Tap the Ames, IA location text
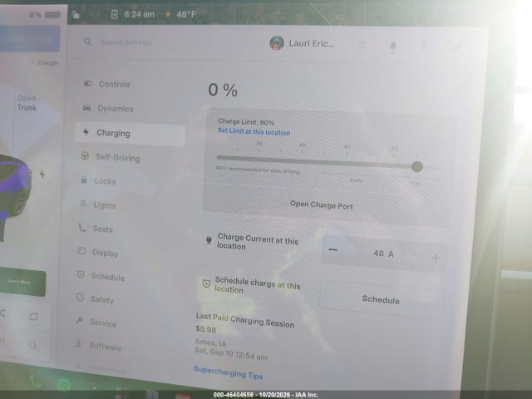 click(x=210, y=342)
